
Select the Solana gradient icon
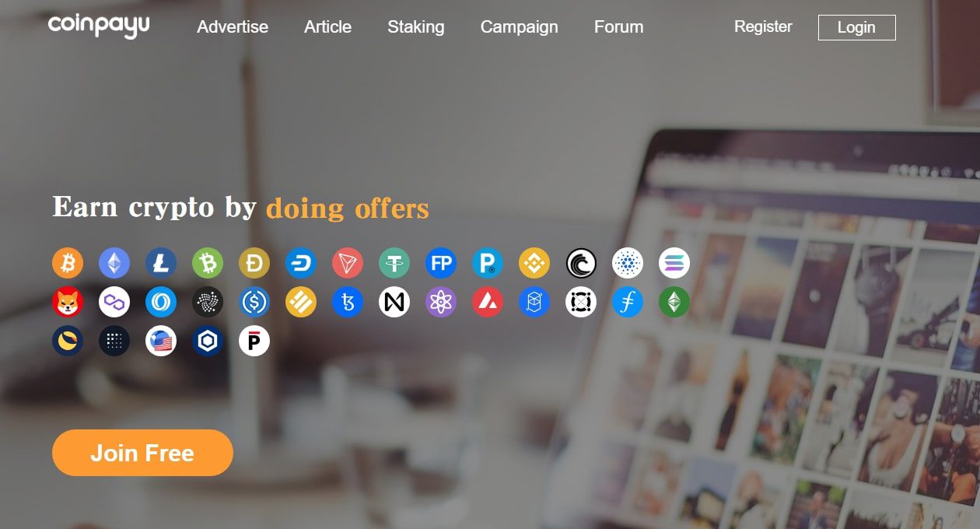point(674,263)
